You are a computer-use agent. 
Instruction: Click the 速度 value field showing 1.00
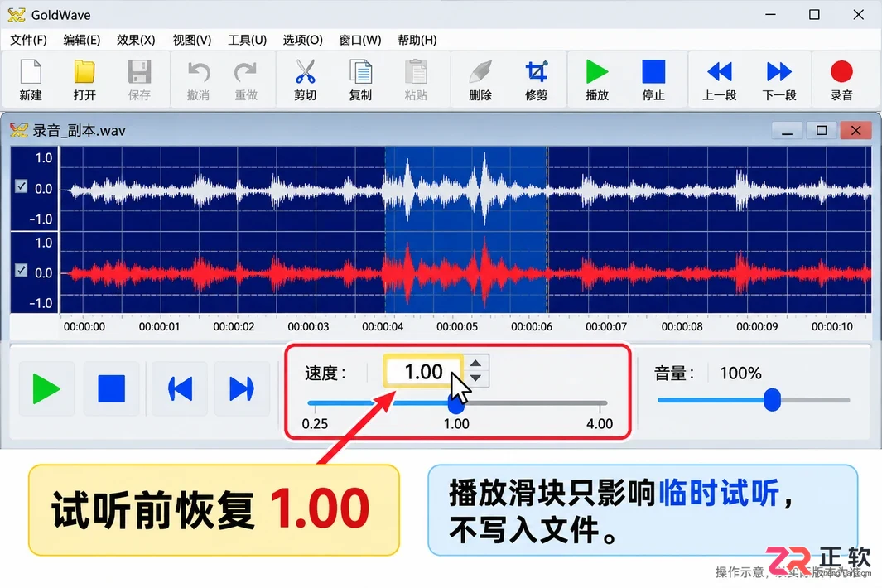tap(423, 371)
